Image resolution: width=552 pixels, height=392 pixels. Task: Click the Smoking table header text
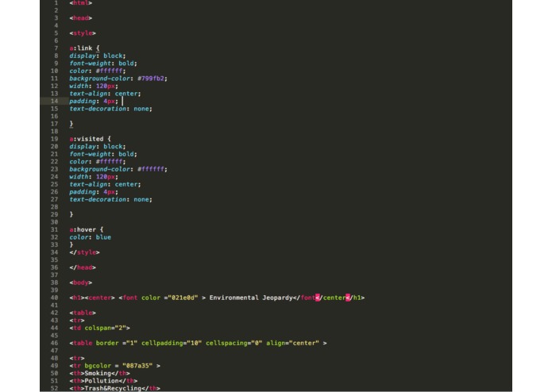pos(98,374)
